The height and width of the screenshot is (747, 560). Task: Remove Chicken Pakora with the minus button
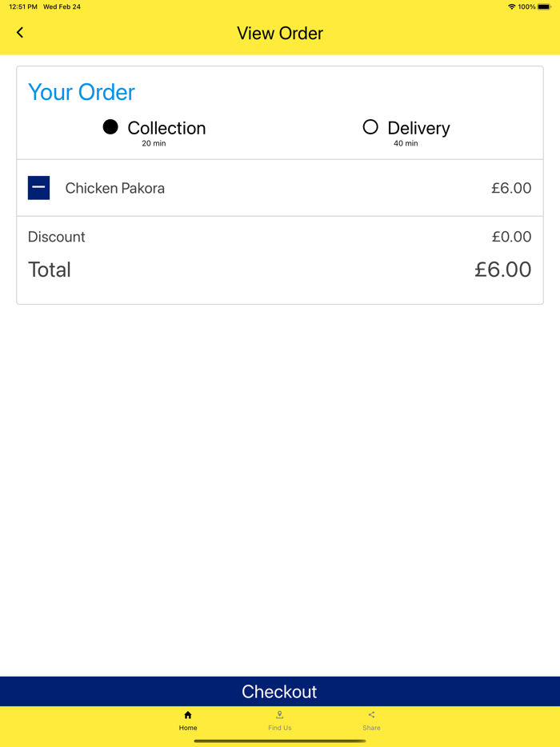38,188
